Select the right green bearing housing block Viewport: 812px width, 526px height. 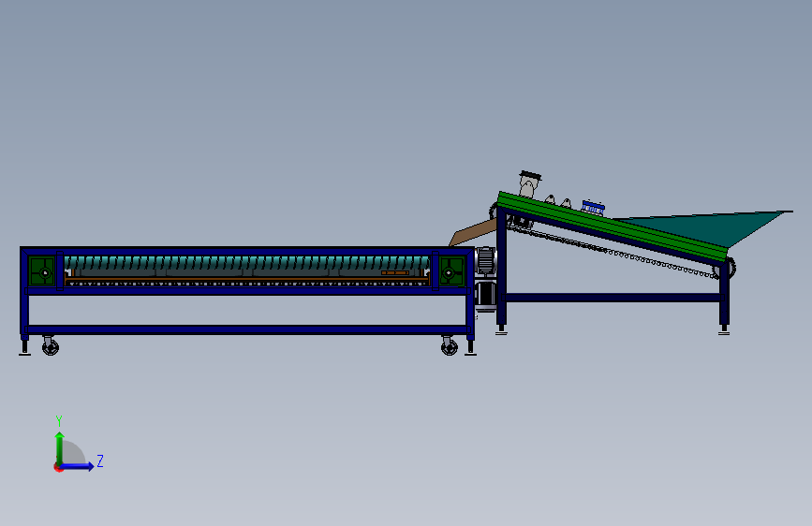point(451,270)
